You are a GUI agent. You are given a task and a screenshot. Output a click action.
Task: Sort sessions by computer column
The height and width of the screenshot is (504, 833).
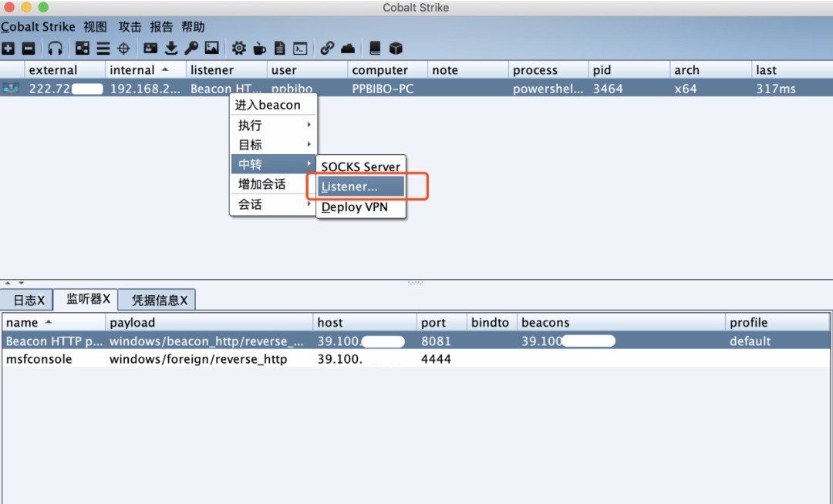coord(388,70)
